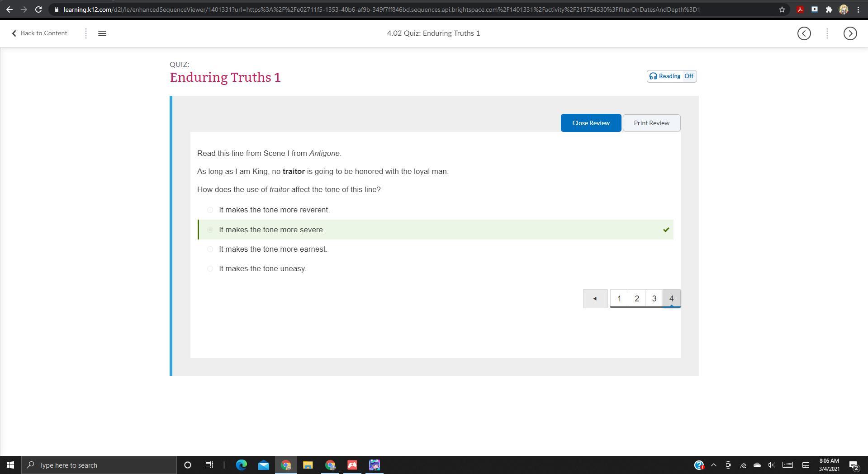
Task: Select 'It makes the tone more severe'
Action: pyautogui.click(x=210, y=230)
